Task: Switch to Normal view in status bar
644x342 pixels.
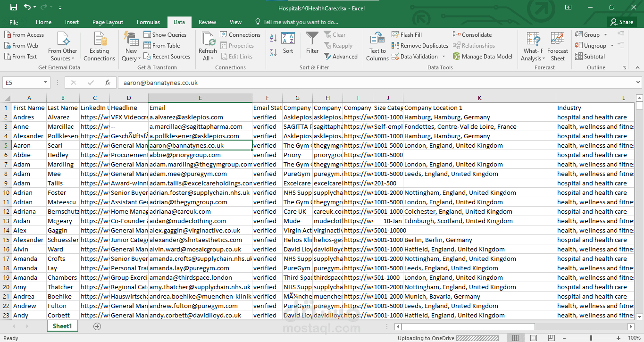Action: (x=516, y=338)
